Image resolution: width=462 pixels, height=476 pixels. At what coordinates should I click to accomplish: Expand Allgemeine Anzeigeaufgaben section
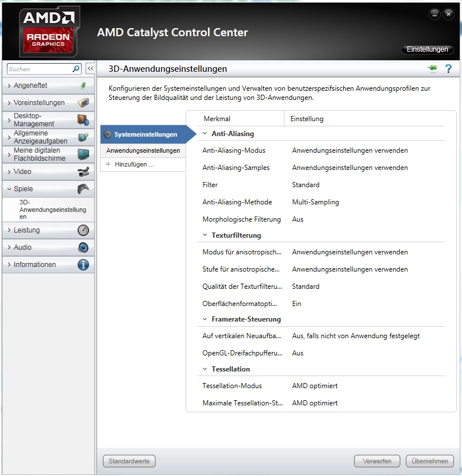click(x=9, y=137)
